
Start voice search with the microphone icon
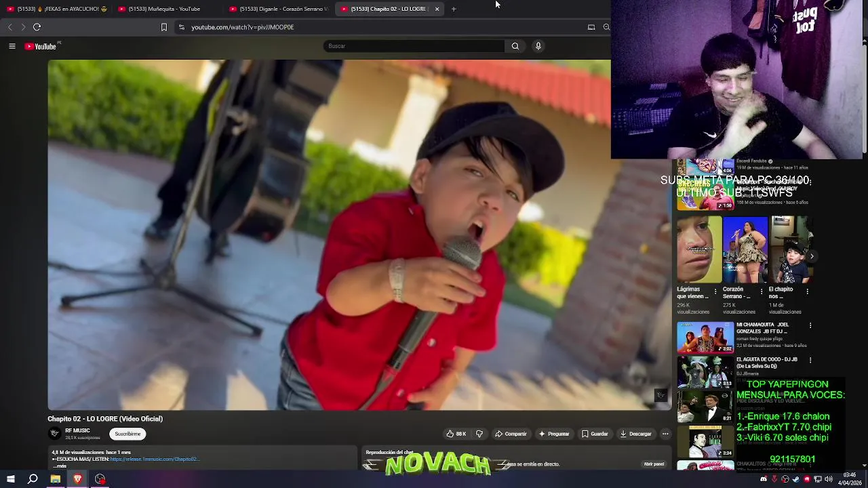[x=538, y=46]
